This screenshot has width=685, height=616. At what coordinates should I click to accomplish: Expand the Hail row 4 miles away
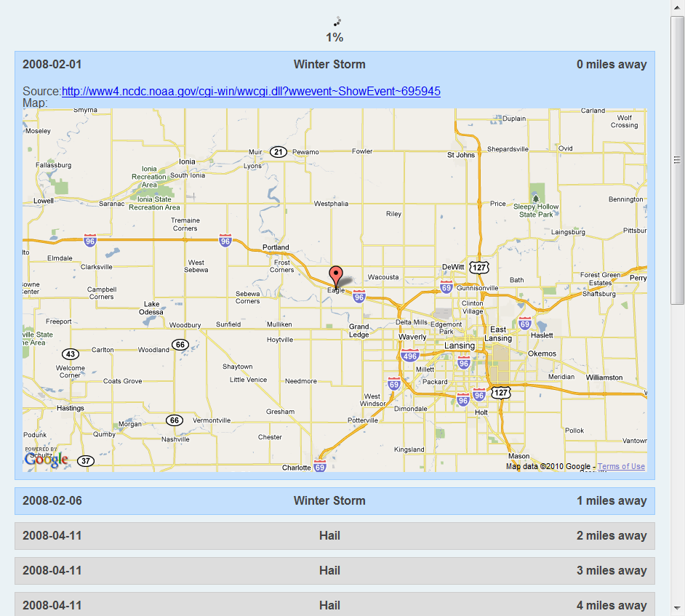[x=335, y=605]
